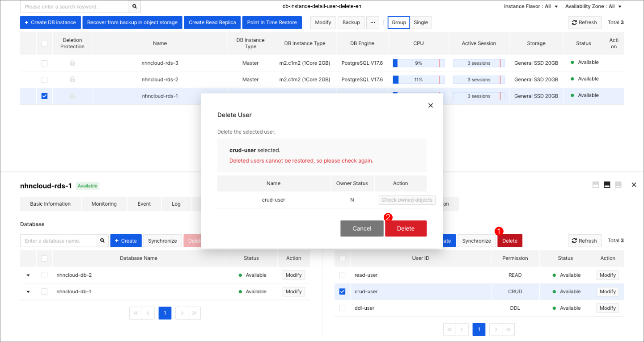Confirm deletion with the Delete button

click(406, 228)
